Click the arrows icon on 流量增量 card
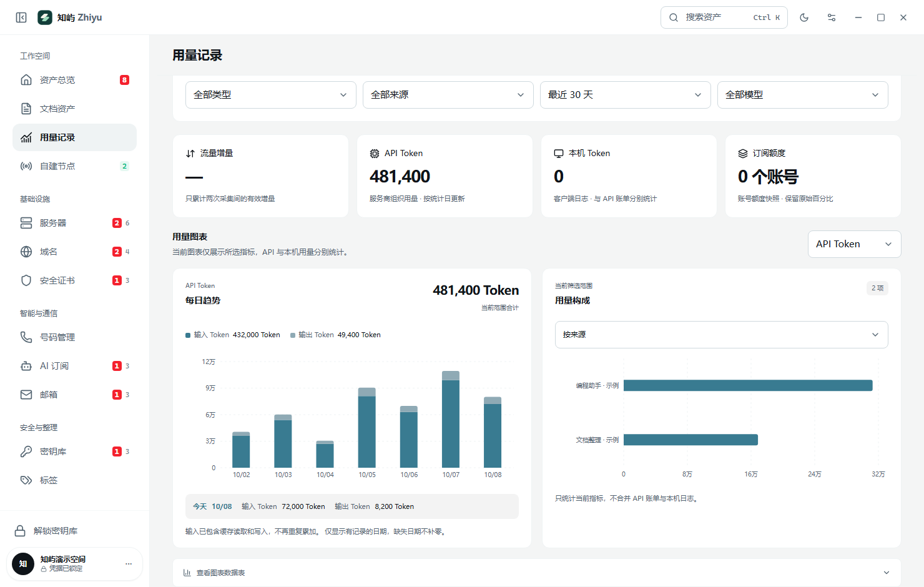Viewport: 924px width, 587px height. [x=190, y=154]
